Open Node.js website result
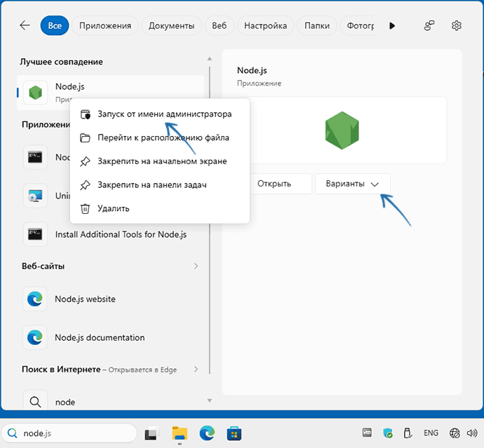 [x=111, y=299]
